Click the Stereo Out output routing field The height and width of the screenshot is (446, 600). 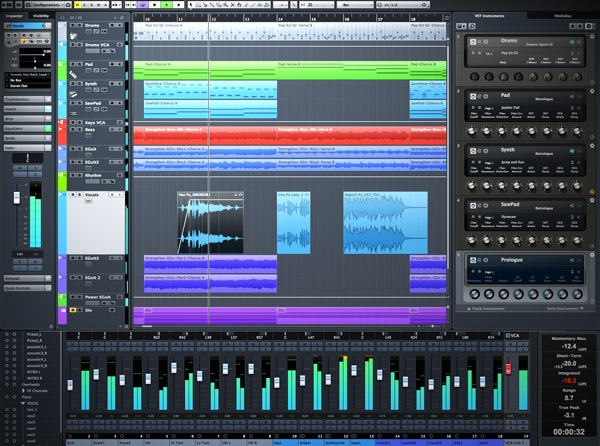(28, 86)
